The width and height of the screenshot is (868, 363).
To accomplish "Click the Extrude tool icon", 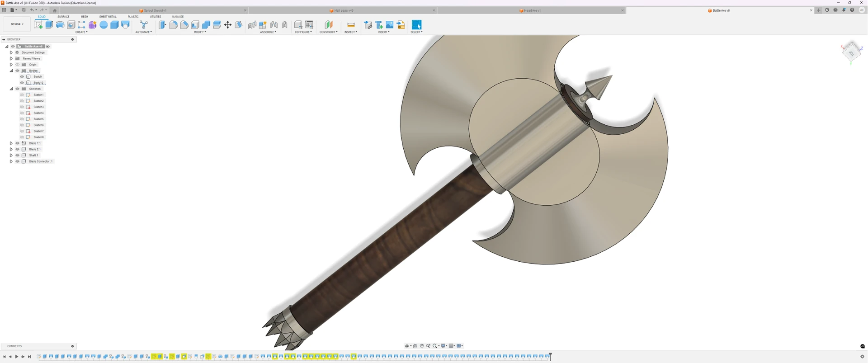I will point(49,25).
